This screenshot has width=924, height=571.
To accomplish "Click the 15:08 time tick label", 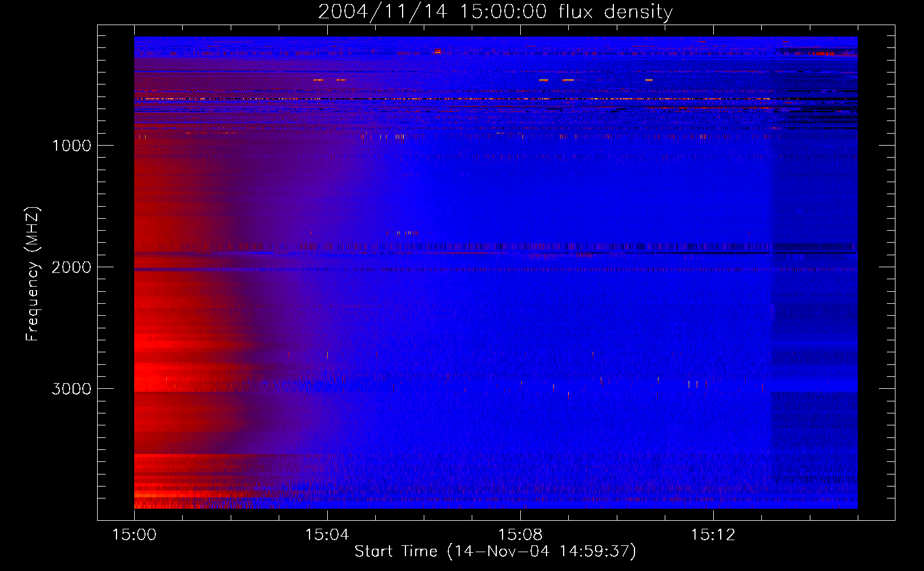I will coord(520,535).
